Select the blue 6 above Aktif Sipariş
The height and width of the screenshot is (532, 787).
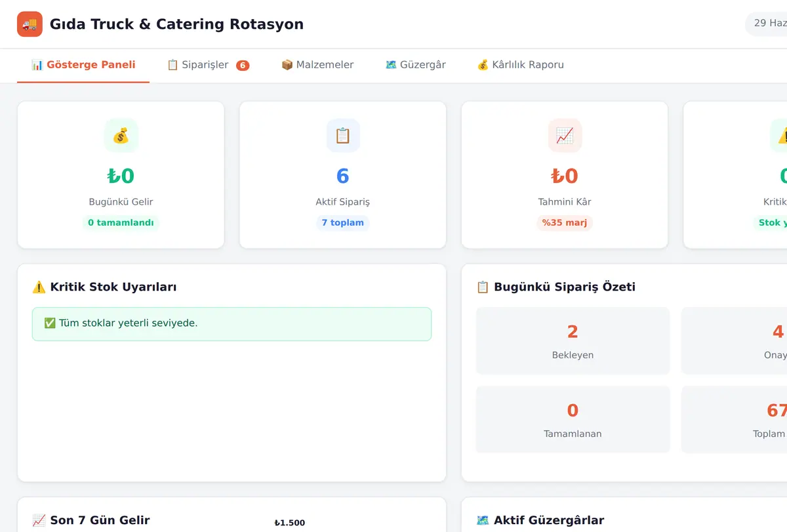(x=343, y=176)
